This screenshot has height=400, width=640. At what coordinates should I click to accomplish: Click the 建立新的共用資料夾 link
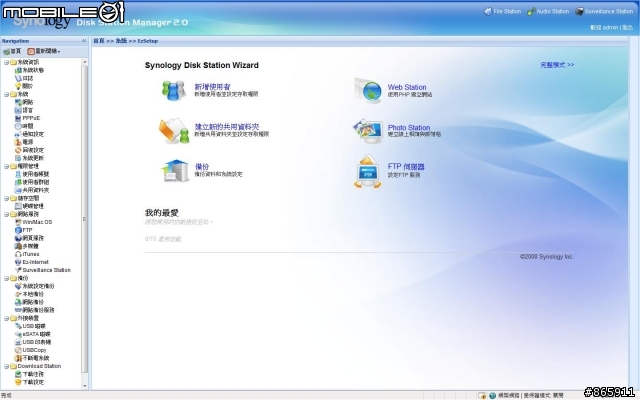click(227, 127)
